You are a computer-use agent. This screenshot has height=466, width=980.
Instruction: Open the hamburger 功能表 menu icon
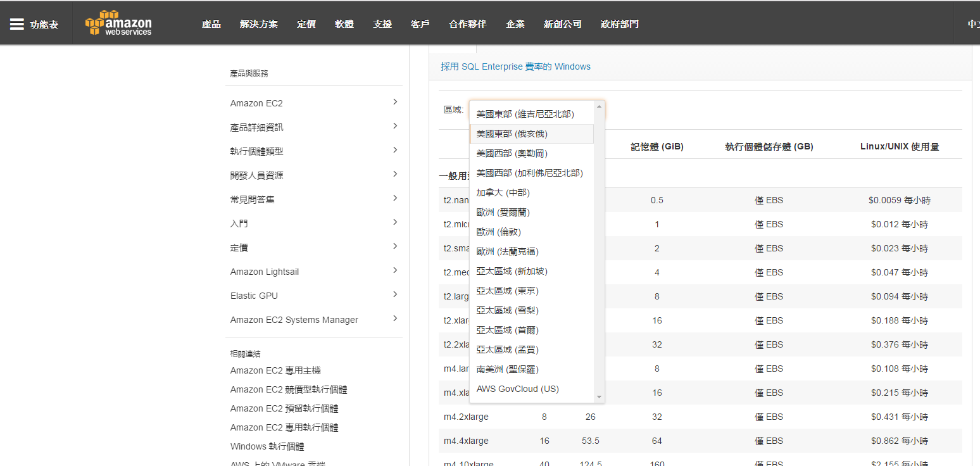[17, 24]
